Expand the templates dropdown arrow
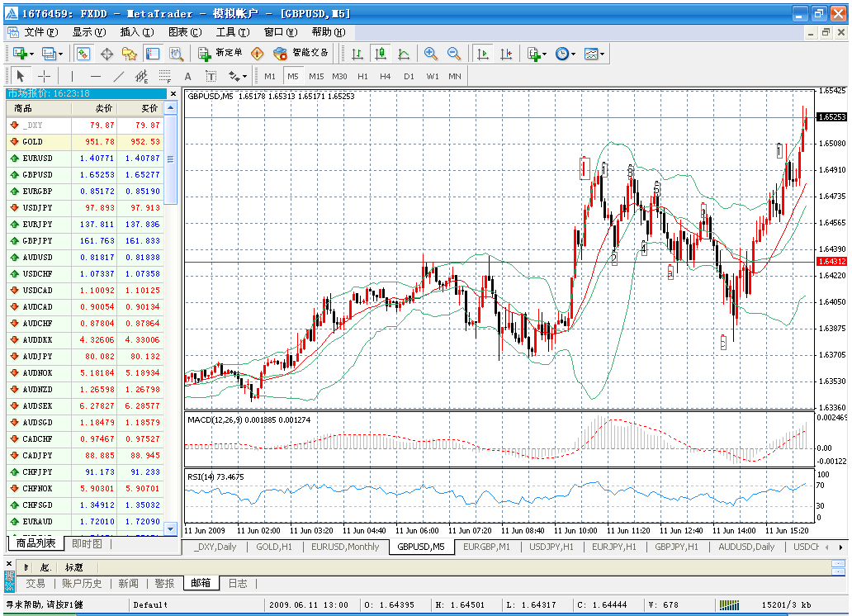 point(602,54)
